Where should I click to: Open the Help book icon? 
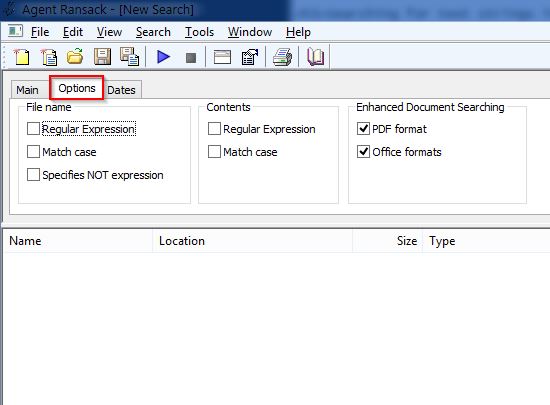pos(315,57)
